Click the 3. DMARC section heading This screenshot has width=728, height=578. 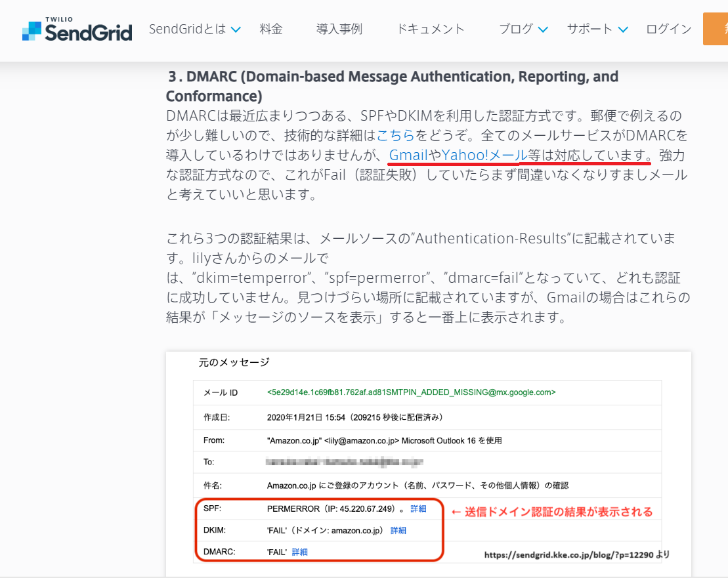393,86
